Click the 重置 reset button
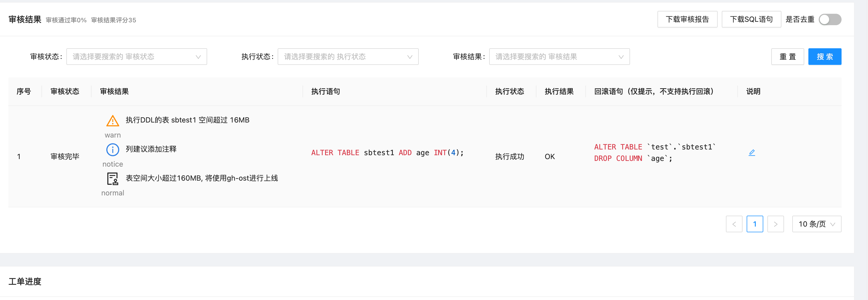Screen dimensions: 868x300 pos(787,56)
